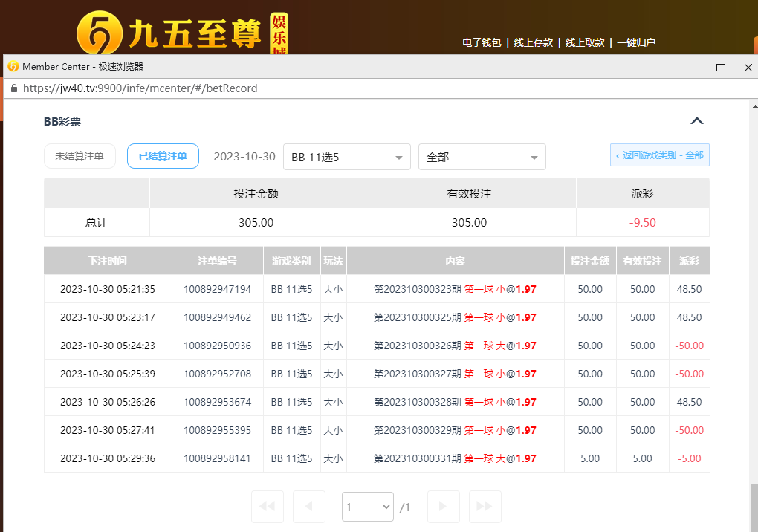Click the 有效投注 column header in bet list
This screenshot has width=758, height=532.
[643, 261]
